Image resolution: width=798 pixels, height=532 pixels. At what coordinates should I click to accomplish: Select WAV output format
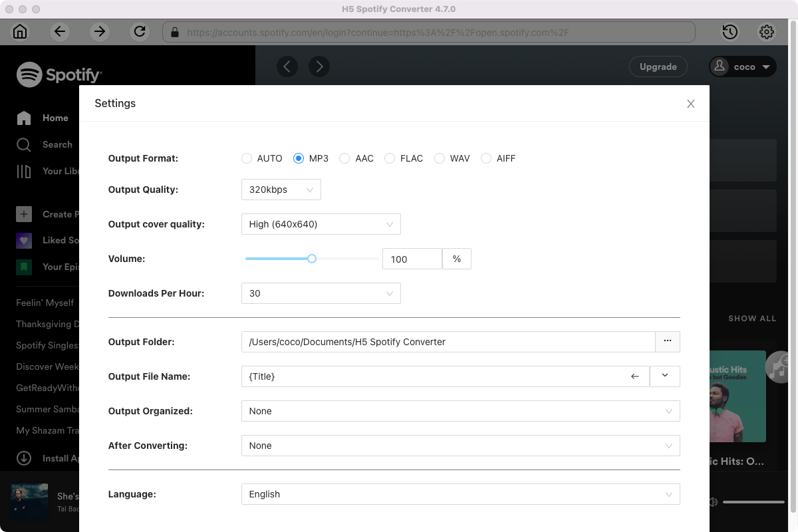tap(440, 158)
